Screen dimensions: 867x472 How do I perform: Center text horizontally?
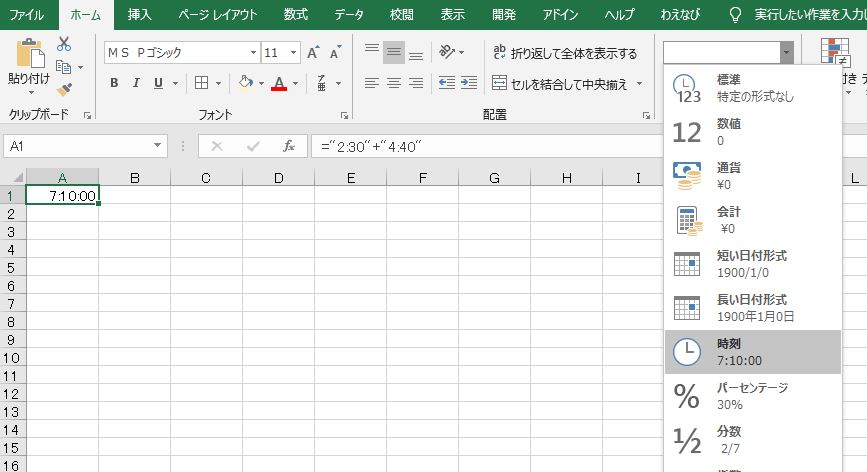coord(394,83)
